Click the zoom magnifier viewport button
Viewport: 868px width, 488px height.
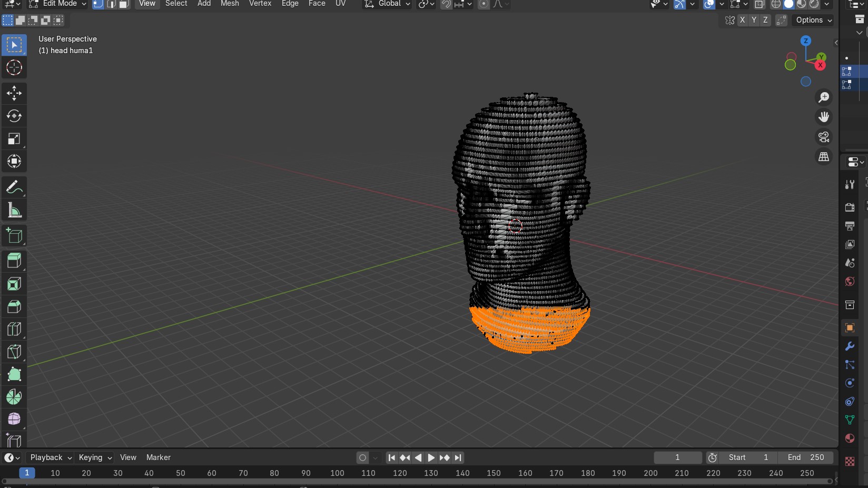(x=824, y=97)
